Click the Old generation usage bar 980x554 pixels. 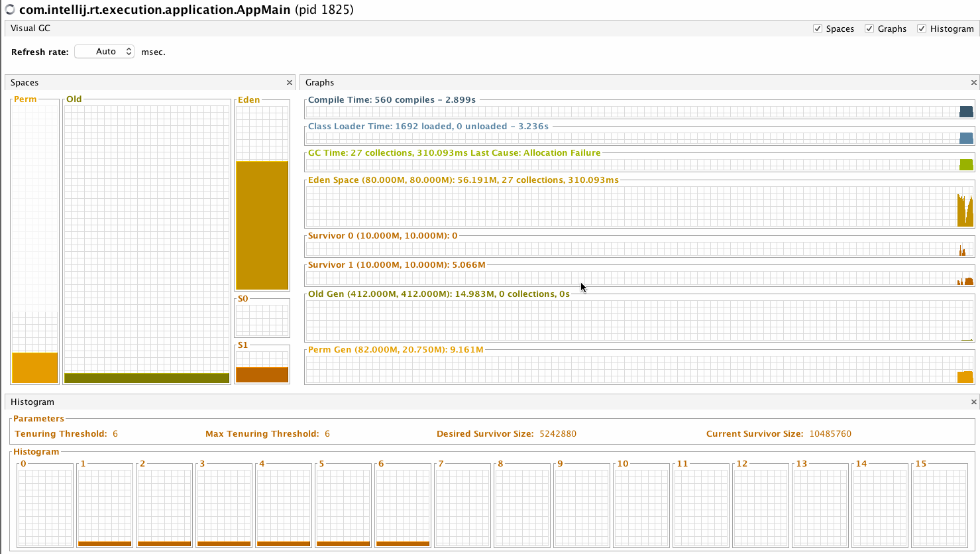(147, 378)
